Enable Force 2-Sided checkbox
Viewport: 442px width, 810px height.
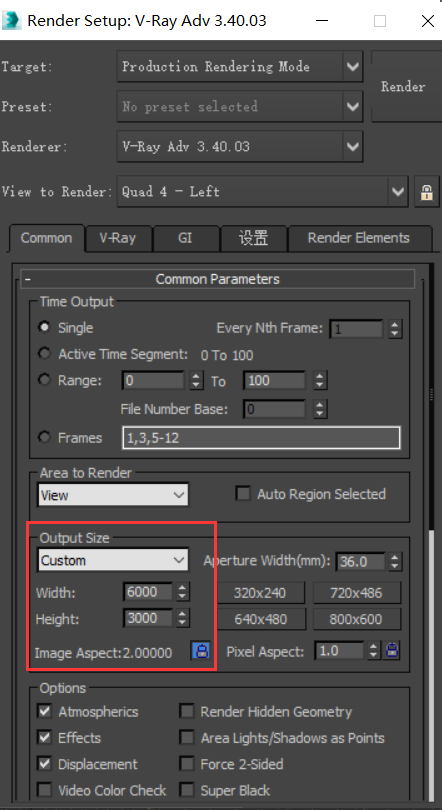point(186,764)
